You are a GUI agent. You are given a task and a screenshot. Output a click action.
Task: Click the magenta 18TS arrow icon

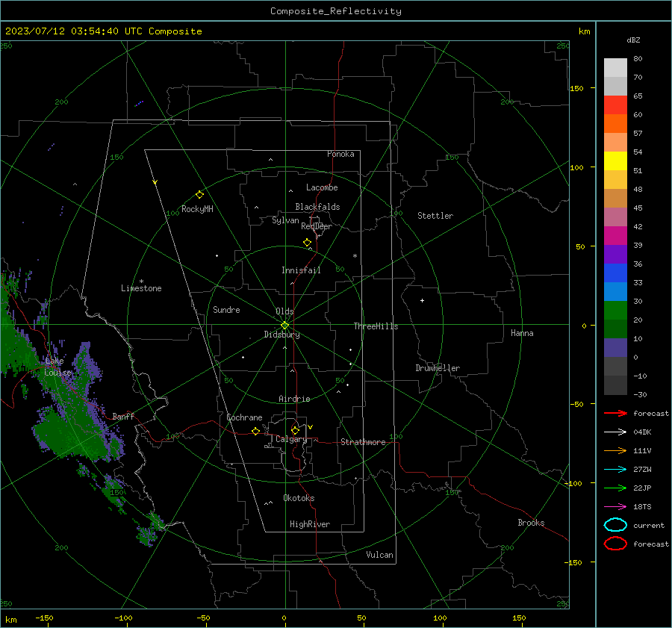tap(615, 507)
